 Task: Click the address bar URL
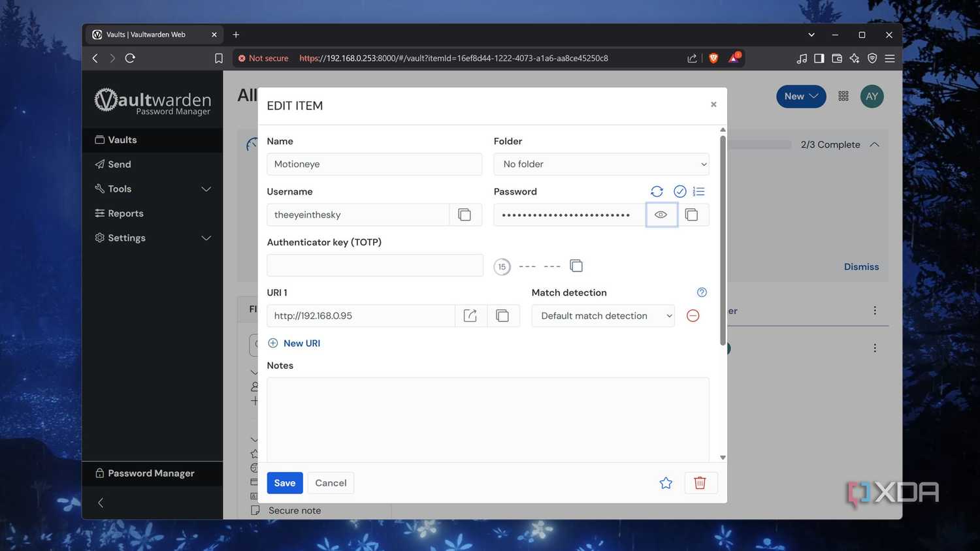(453, 58)
